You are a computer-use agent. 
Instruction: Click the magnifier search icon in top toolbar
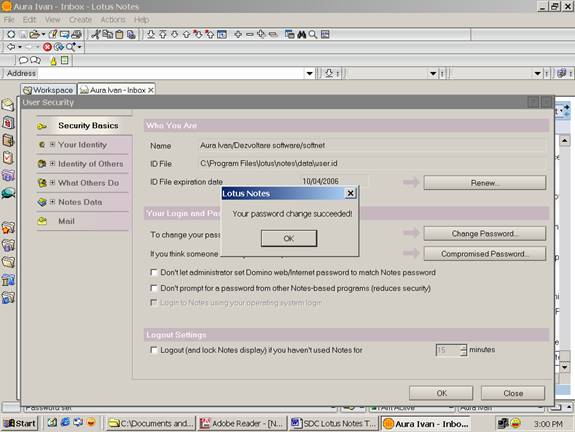click(x=313, y=34)
